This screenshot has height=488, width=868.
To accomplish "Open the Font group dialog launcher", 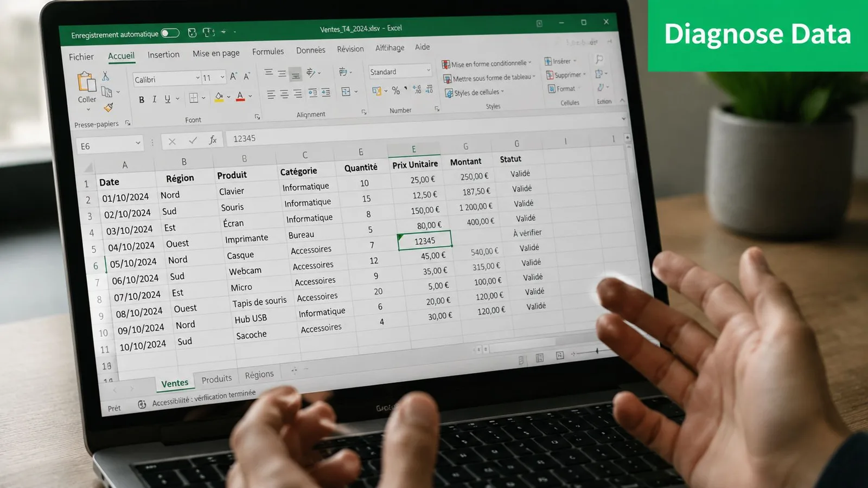I will point(257,117).
